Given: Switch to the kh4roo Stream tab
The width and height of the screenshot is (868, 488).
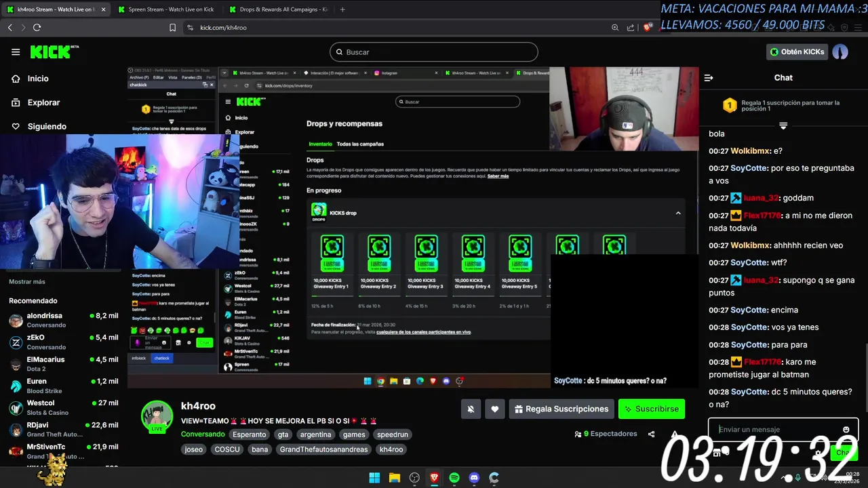Looking at the screenshot, I should coord(56,9).
